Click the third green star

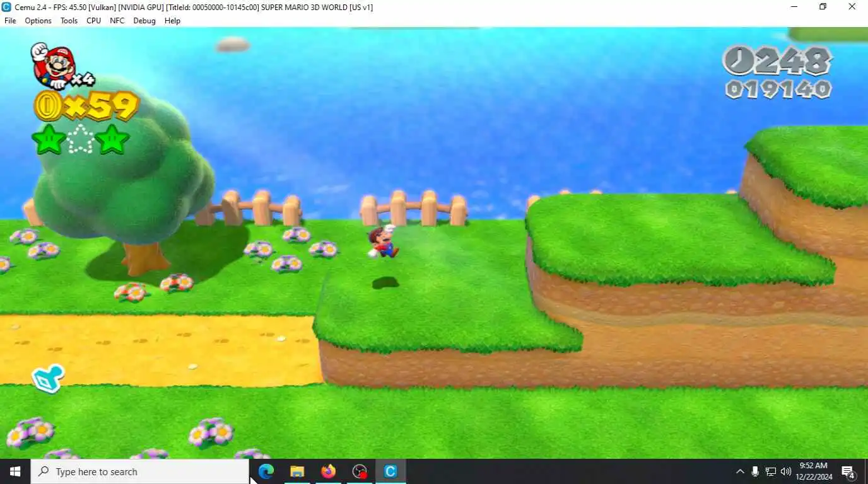point(112,139)
